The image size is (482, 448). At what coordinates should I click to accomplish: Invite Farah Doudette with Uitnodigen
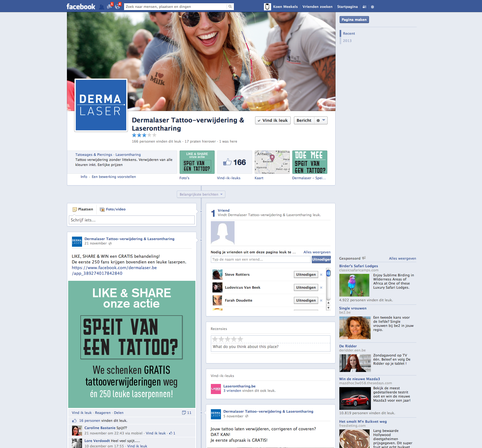(x=306, y=300)
